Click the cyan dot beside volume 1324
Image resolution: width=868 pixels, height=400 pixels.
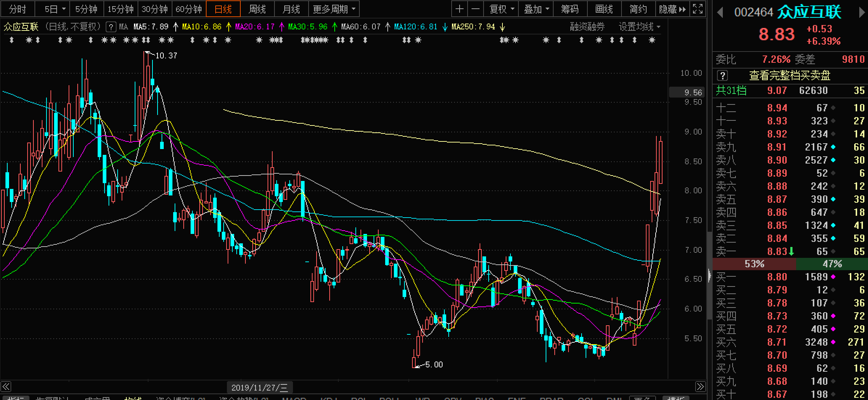click(x=833, y=226)
